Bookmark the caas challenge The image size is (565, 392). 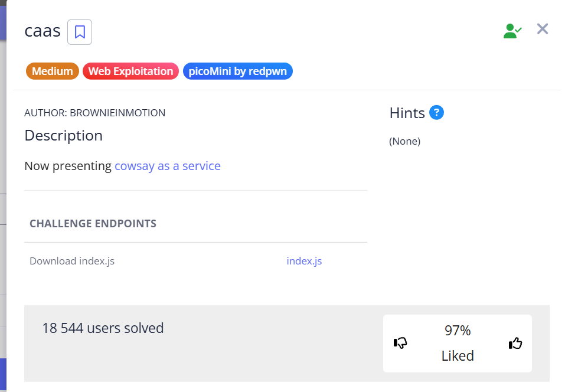coord(80,32)
